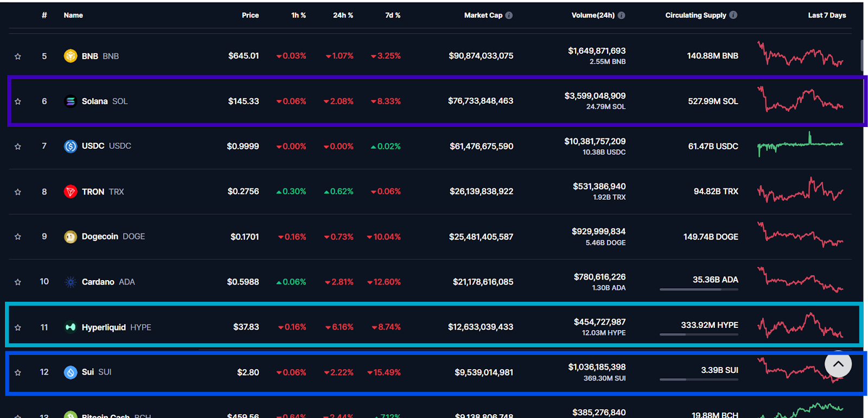Click Dogecoin 7d change 10.04%
The image size is (868, 418).
[384, 237]
